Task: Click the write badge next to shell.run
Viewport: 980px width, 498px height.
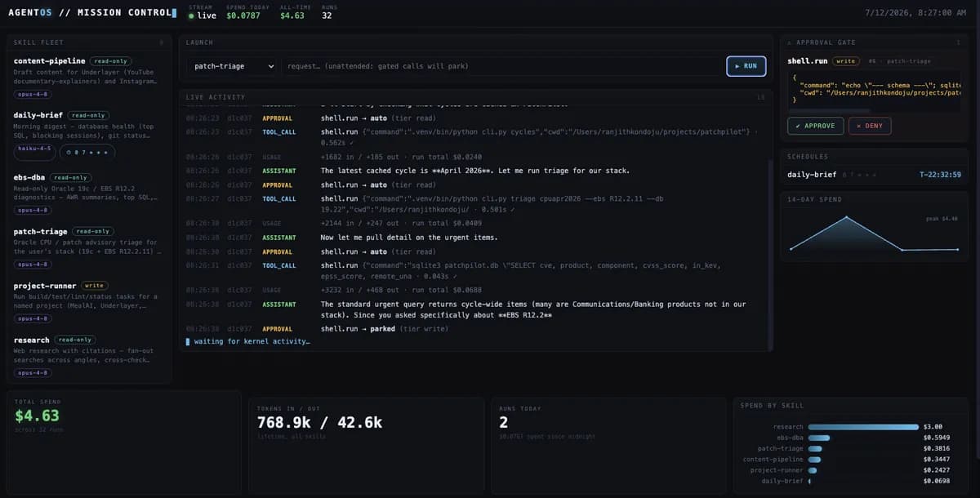Action: click(x=845, y=61)
